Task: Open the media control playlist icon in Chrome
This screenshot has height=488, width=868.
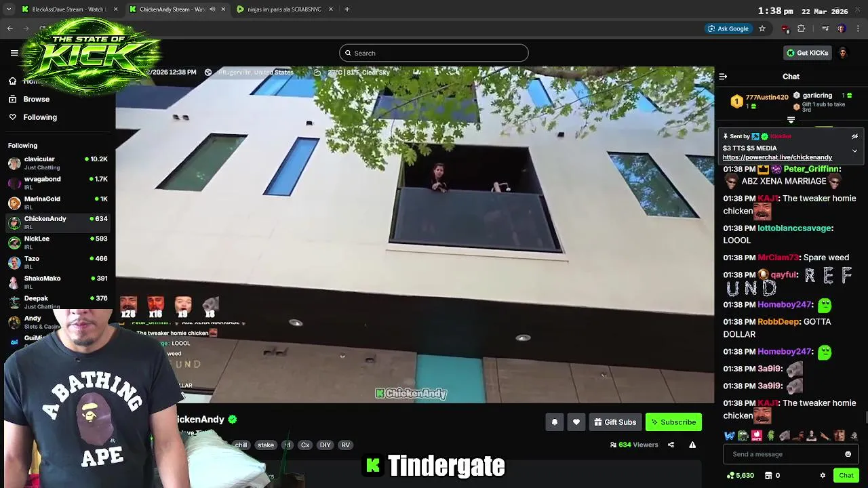Action: pos(825,28)
